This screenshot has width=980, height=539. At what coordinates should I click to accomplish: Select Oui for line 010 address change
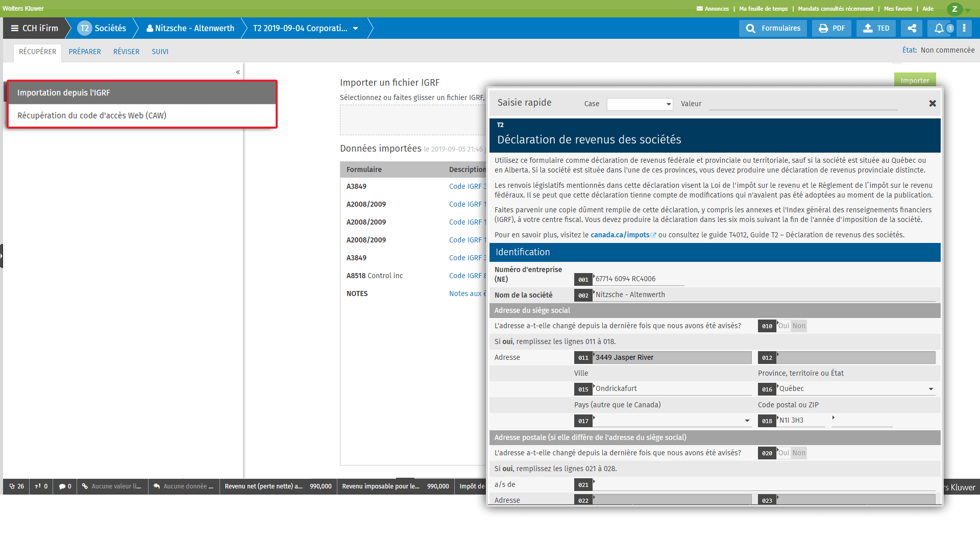pos(783,326)
